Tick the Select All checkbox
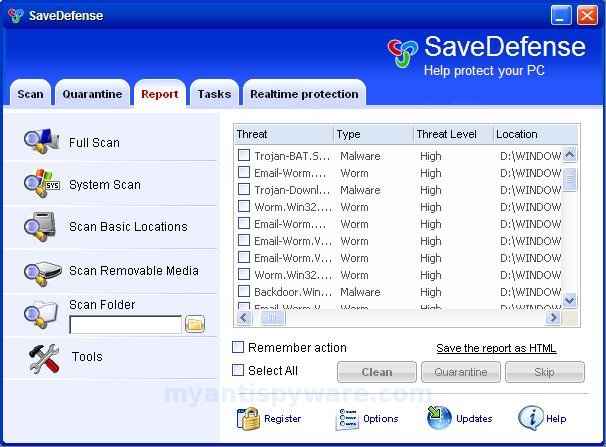This screenshot has width=606, height=447. tap(238, 370)
